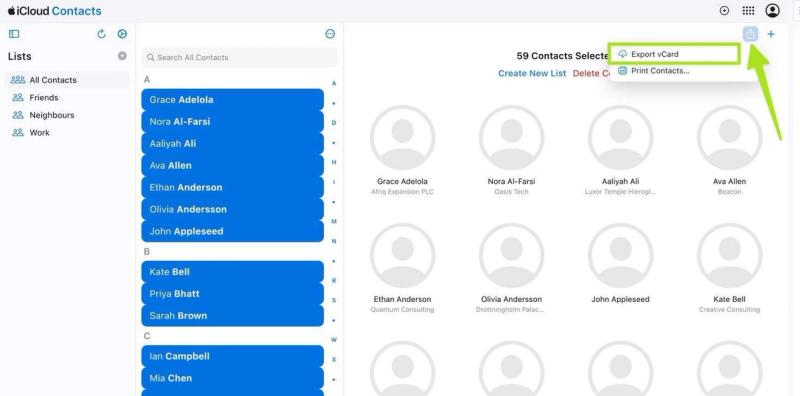Click the circled play icon beside refresh

[x=122, y=34]
